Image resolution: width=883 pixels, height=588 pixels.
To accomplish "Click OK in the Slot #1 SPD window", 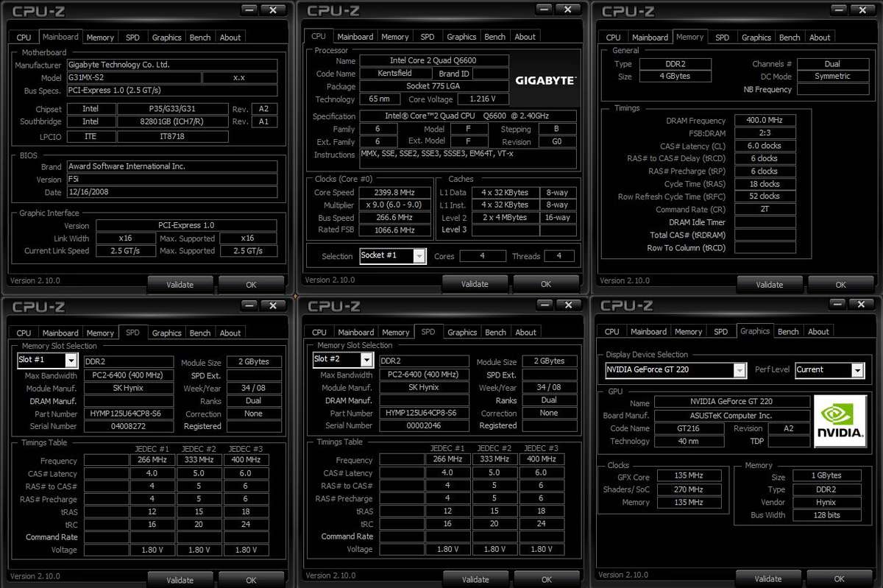I will point(251,580).
